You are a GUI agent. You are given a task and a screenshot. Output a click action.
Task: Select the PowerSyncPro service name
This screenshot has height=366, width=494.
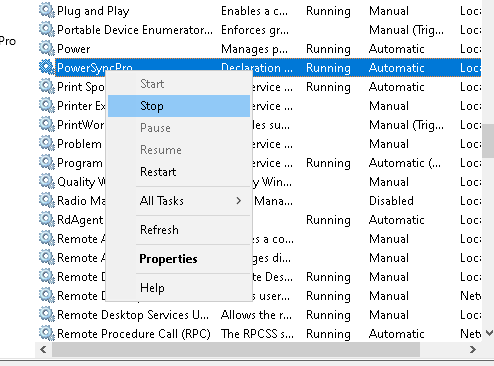(95, 68)
